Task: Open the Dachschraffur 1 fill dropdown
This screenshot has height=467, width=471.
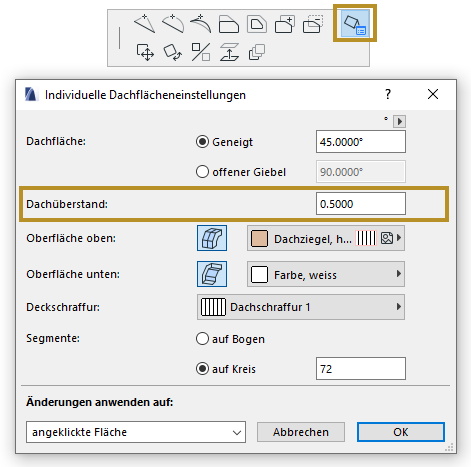Action: point(301,307)
